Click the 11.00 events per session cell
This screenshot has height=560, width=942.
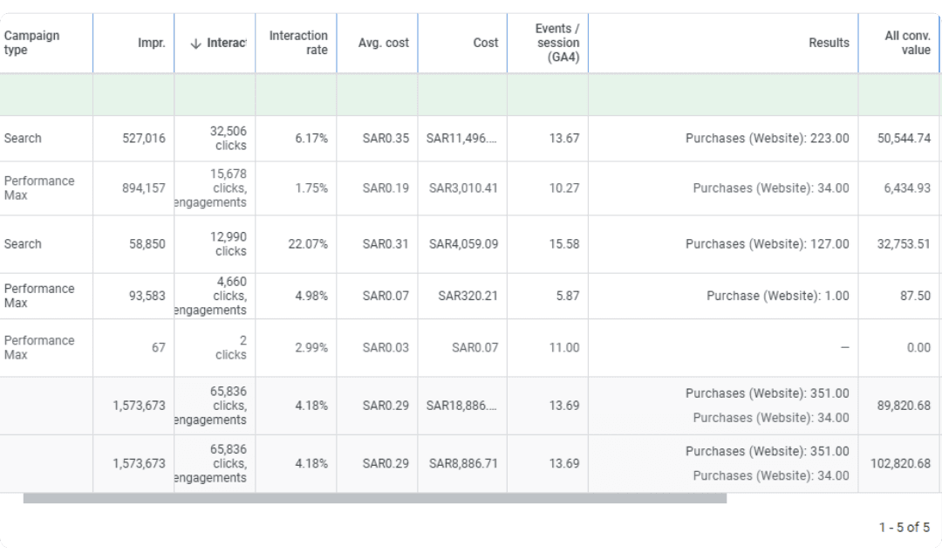[x=564, y=347]
